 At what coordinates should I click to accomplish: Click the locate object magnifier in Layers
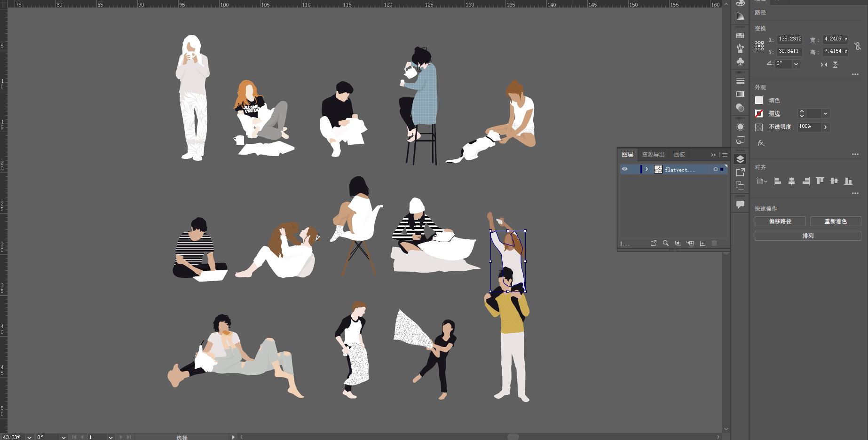(665, 243)
